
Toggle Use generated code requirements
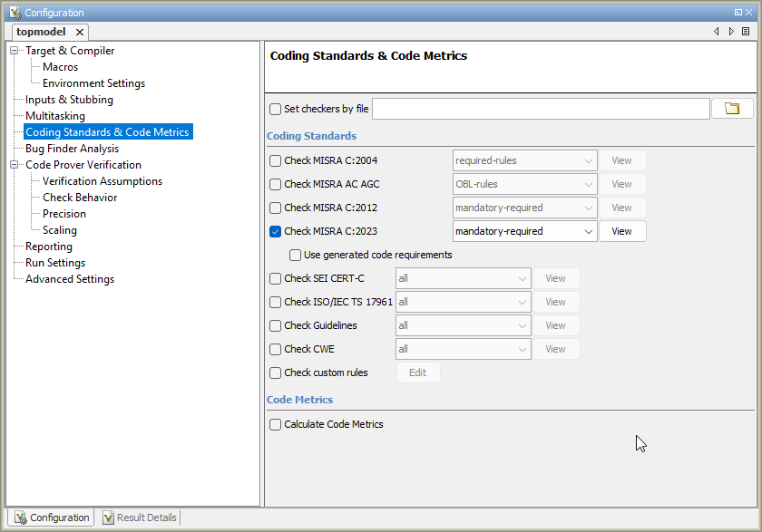(x=295, y=255)
